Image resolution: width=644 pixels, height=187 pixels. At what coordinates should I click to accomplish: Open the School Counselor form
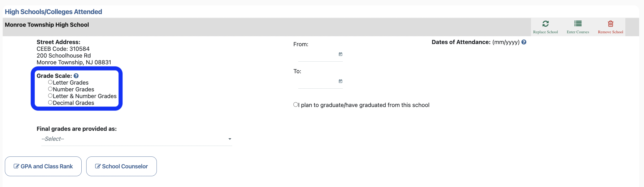pyautogui.click(x=121, y=166)
